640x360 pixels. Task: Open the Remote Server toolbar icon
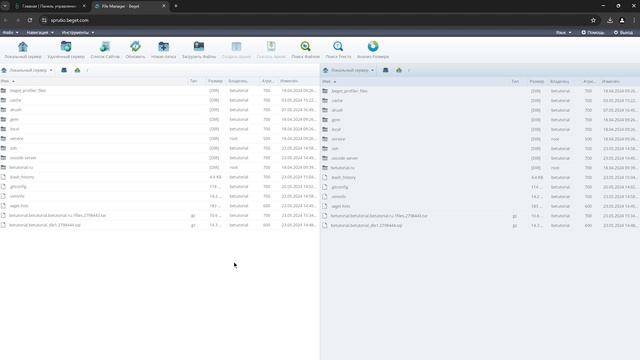[x=66, y=50]
